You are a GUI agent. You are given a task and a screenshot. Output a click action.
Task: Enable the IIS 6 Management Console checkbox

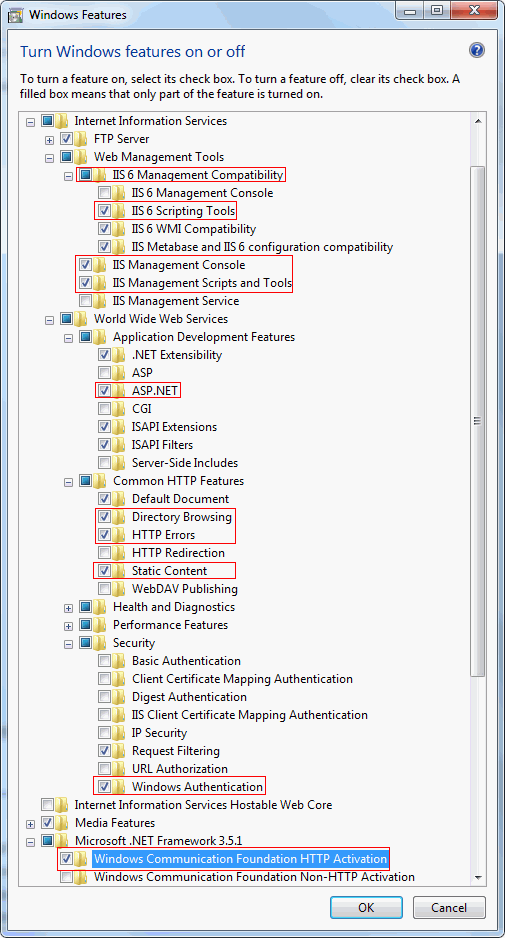pyautogui.click(x=104, y=193)
